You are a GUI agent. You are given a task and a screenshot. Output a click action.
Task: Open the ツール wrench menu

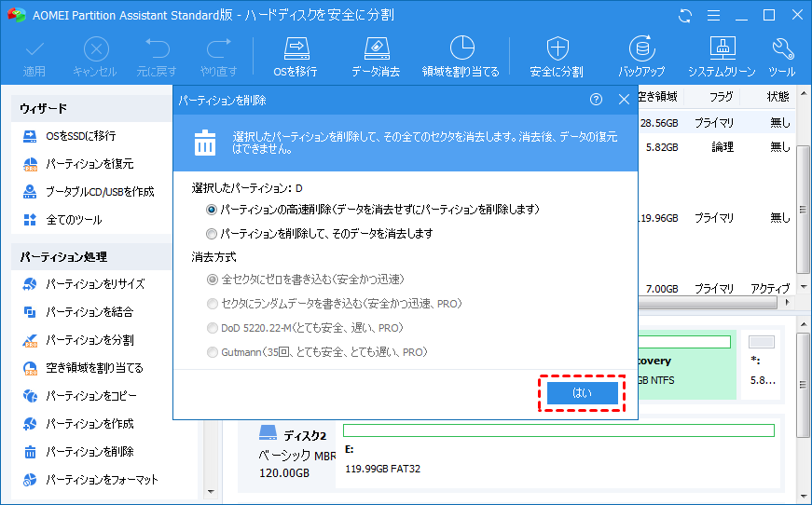tap(782, 58)
